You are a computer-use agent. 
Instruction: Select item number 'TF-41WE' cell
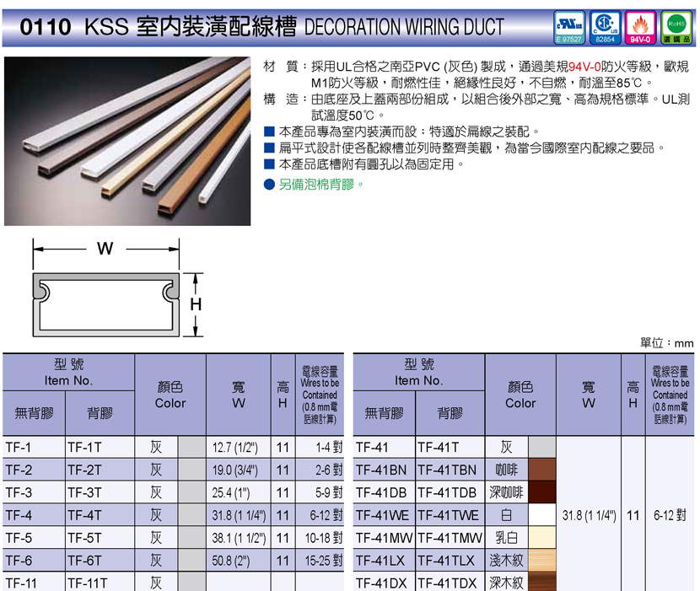pos(385,515)
